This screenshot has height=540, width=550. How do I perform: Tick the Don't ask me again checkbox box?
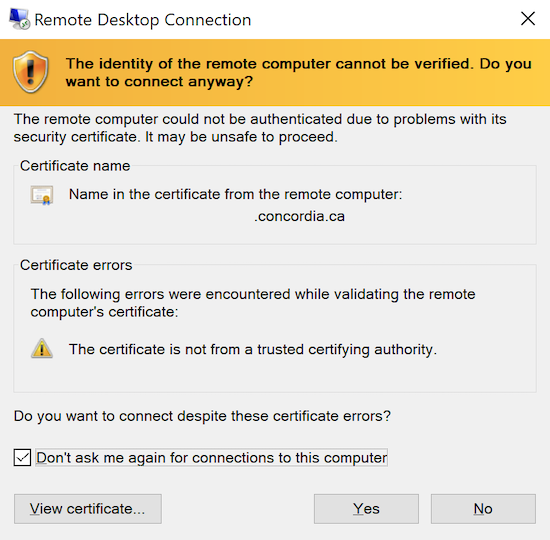click(x=22, y=458)
